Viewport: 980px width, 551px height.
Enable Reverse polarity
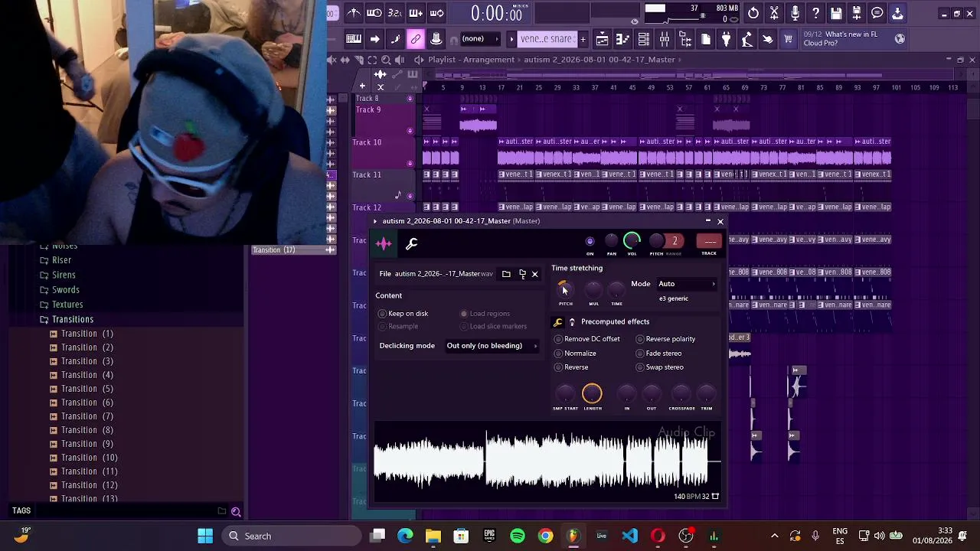coord(665,339)
